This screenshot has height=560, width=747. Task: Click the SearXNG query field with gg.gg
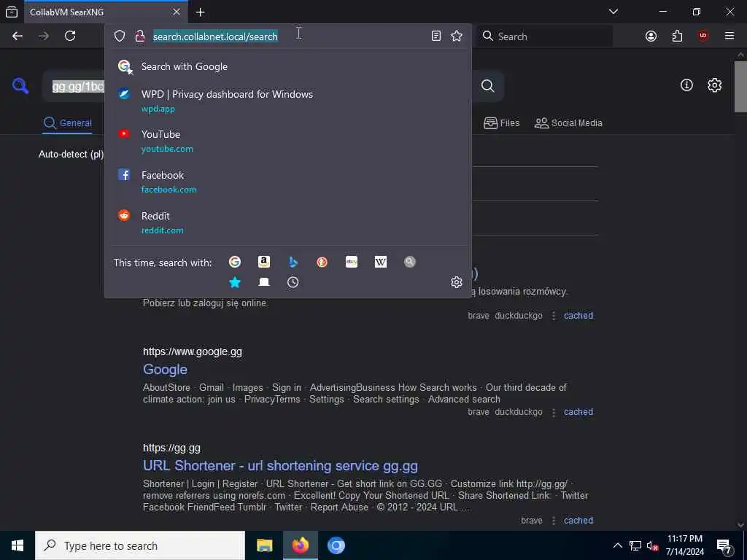(x=77, y=86)
